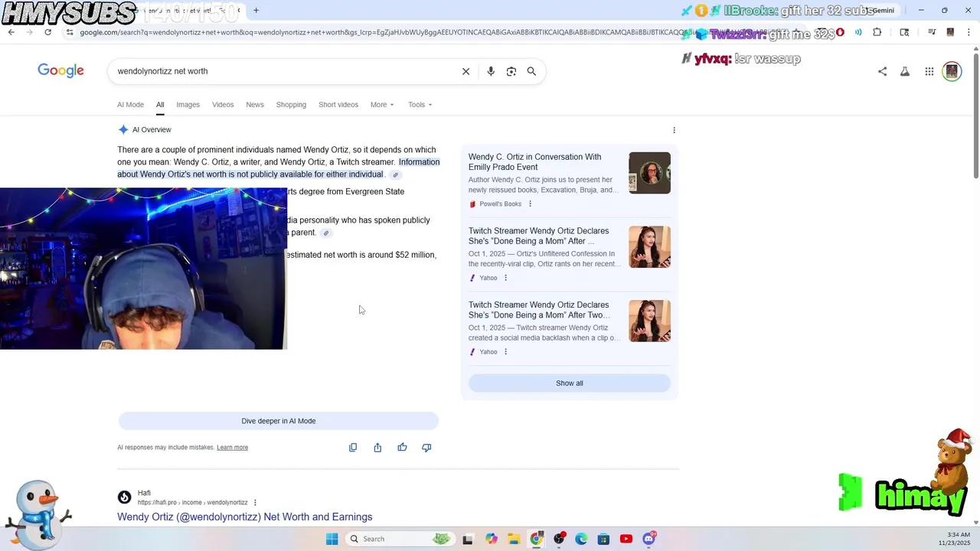
Task: Click in the Google search field
Action: tap(283, 71)
